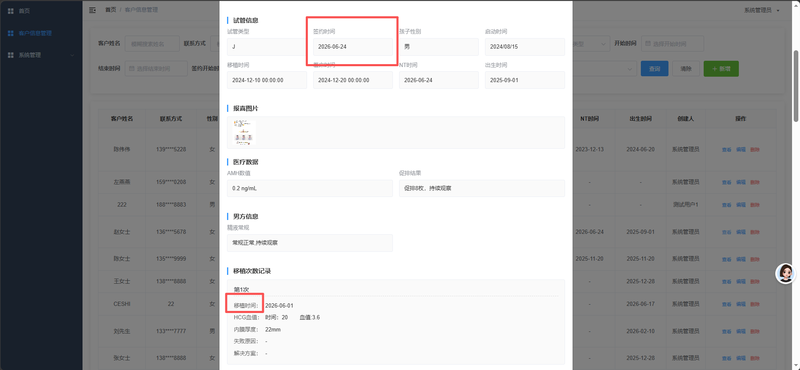The image size is (800, 370).
Task: Click the 2026-06-01 transplant date text
Action: coord(279,305)
